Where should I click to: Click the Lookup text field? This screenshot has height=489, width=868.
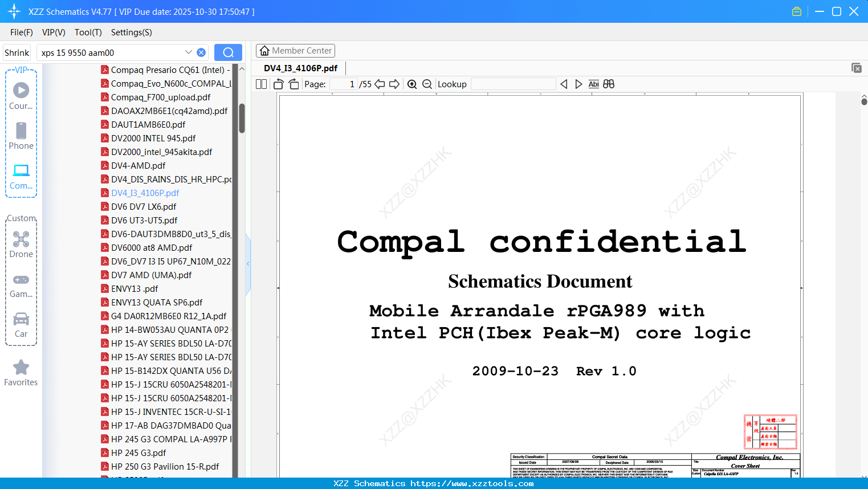tap(514, 84)
